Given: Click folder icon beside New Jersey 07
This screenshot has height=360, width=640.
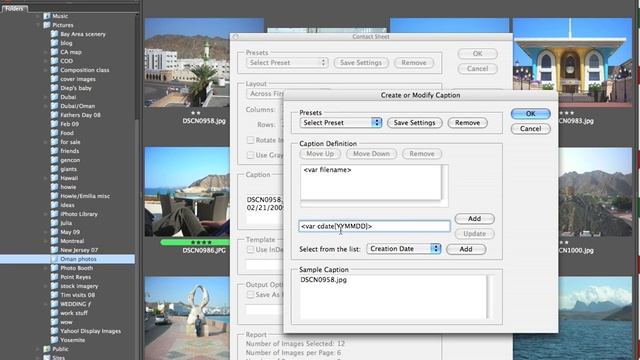Looking at the screenshot, I should tap(54, 250).
